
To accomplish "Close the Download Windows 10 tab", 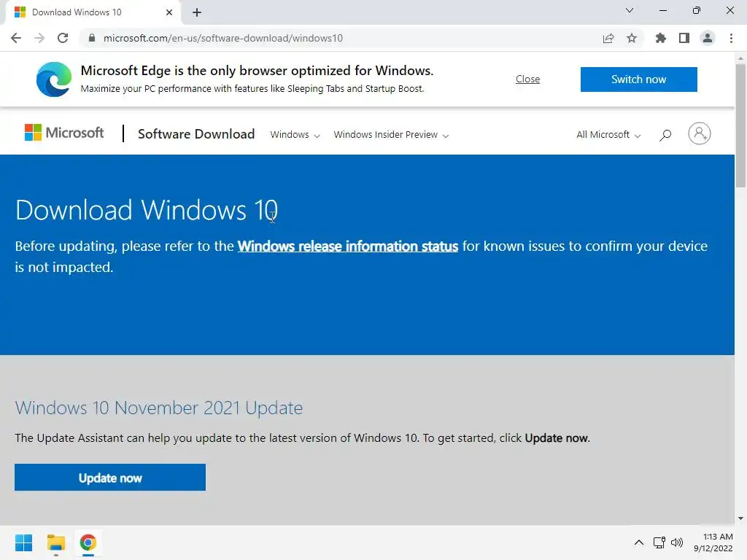I will click(169, 12).
